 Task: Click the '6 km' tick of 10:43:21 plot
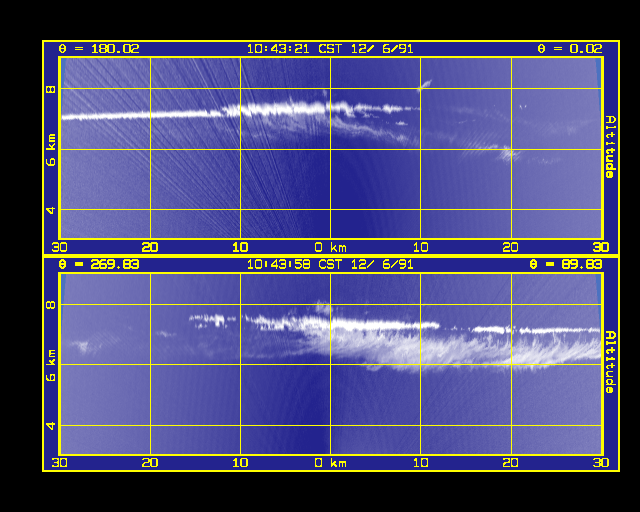pyautogui.click(x=51, y=150)
